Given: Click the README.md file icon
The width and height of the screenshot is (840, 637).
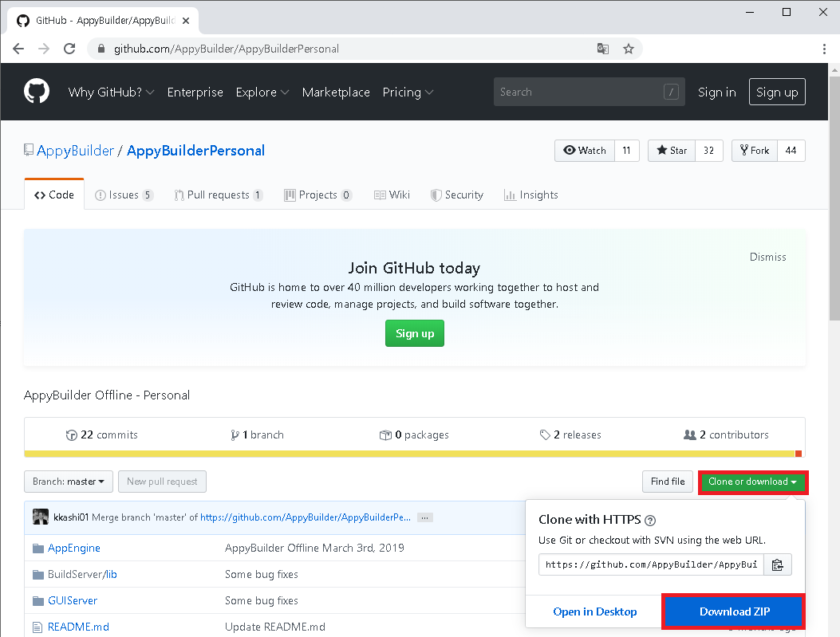Looking at the screenshot, I should pos(37,627).
